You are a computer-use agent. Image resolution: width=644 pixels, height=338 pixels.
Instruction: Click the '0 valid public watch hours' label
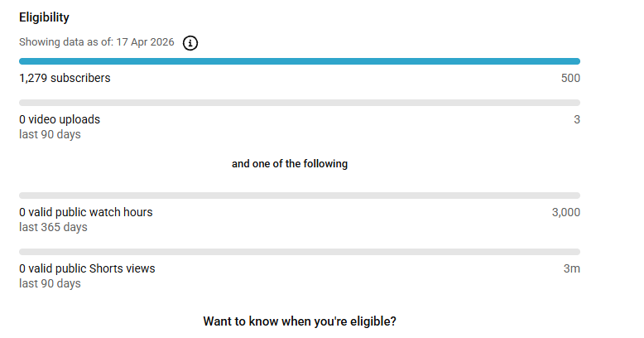86,212
